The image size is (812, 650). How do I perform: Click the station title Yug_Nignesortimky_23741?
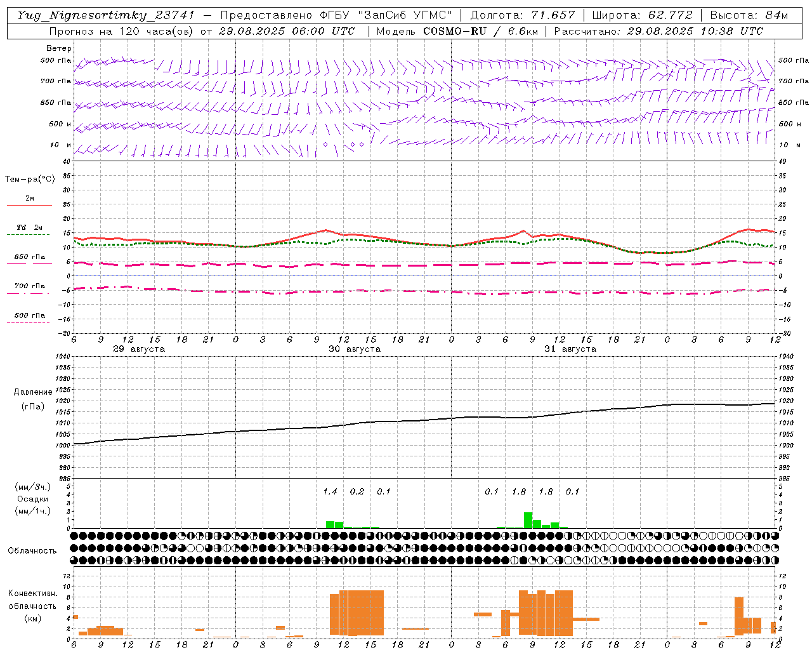pos(106,15)
